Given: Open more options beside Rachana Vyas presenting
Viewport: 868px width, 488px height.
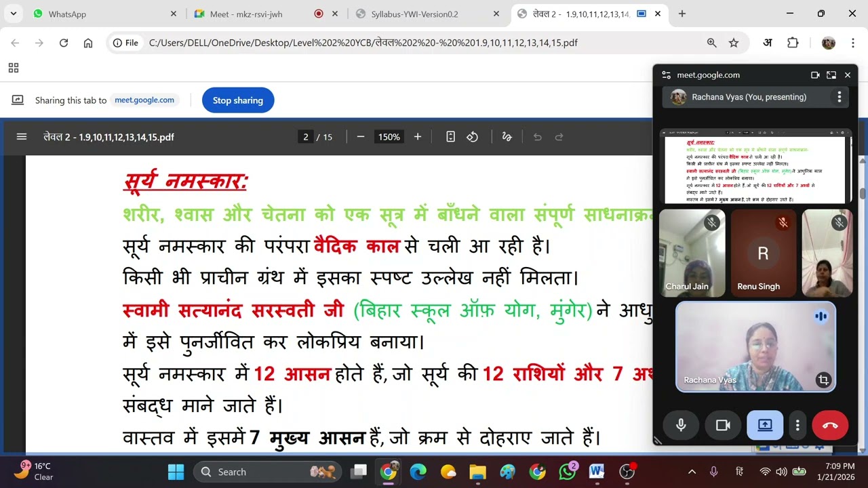Looking at the screenshot, I should pos(839,97).
